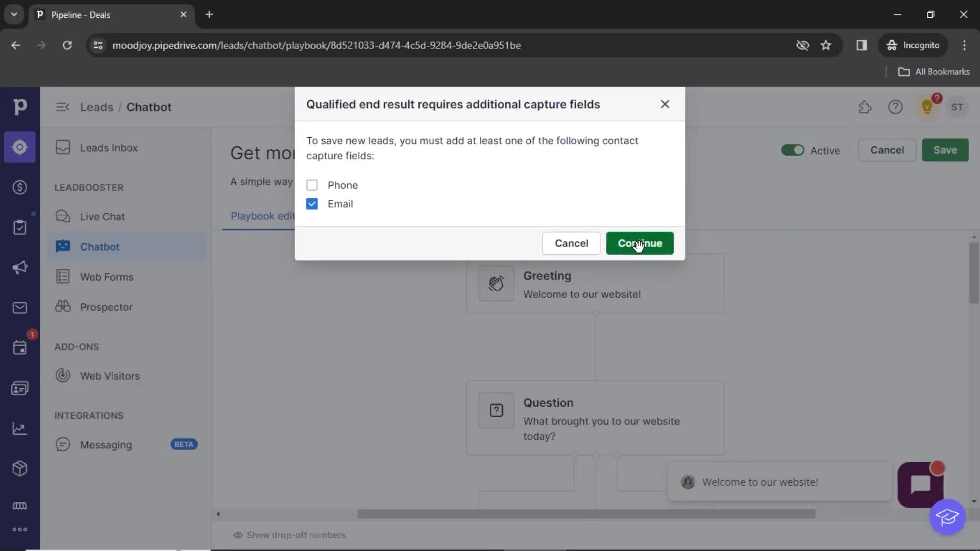
Task: Click the Continue button in dialog
Action: [640, 243]
